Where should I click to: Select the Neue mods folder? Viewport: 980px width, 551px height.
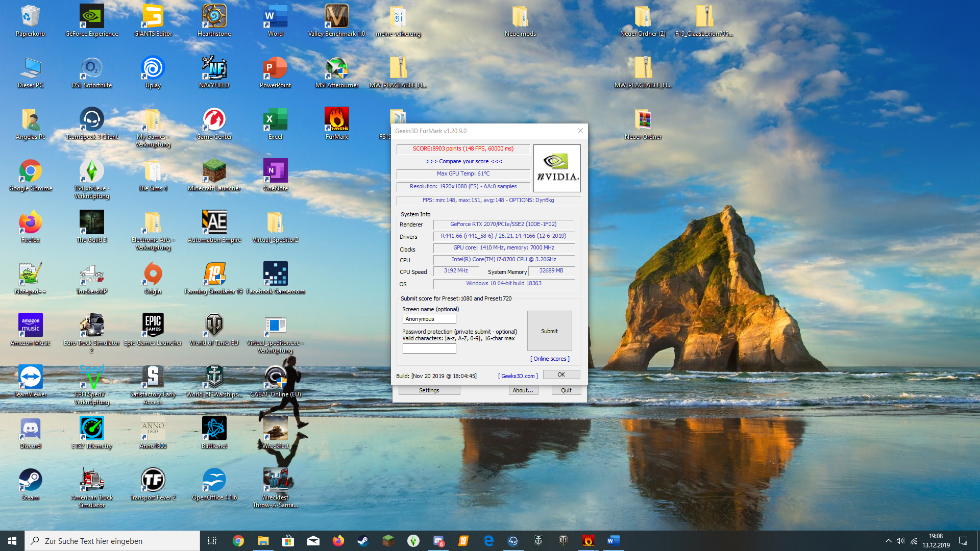(521, 21)
